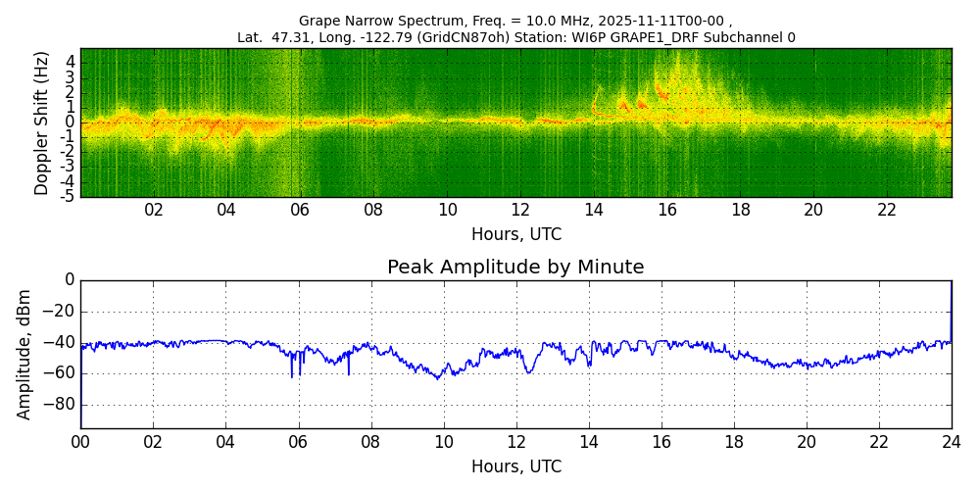Click the 'Peak Amplitude by Minute' title
The width and height of the screenshot is (980, 490).
click(x=515, y=268)
